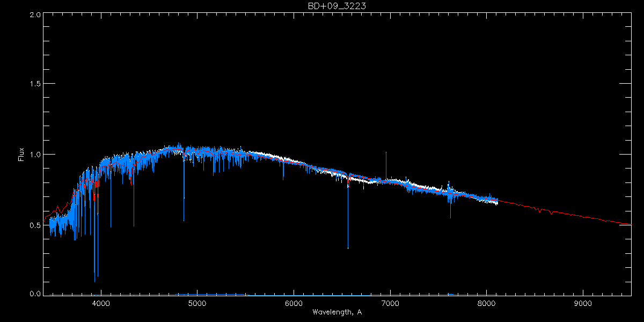Click the bottom of the absorption line near 4860
Screen dimensions: 644x322
[x=184, y=220]
